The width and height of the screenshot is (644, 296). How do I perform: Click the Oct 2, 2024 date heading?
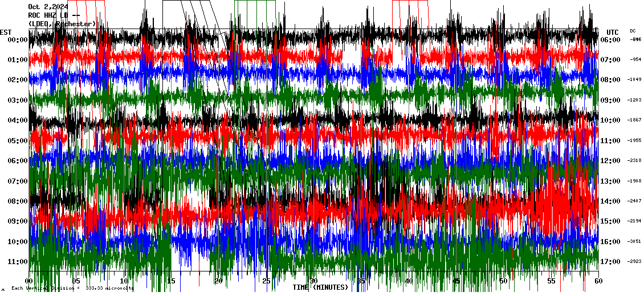click(48, 7)
